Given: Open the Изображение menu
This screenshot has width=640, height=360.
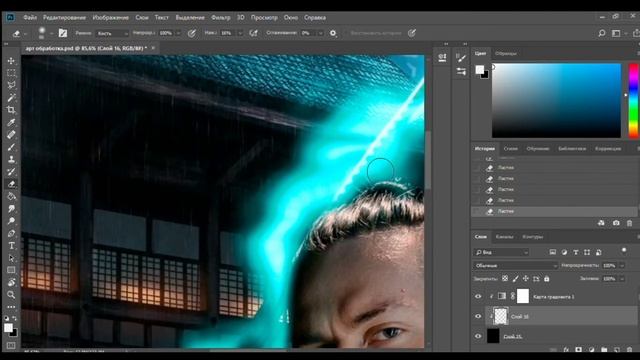Looking at the screenshot, I should (111, 18).
